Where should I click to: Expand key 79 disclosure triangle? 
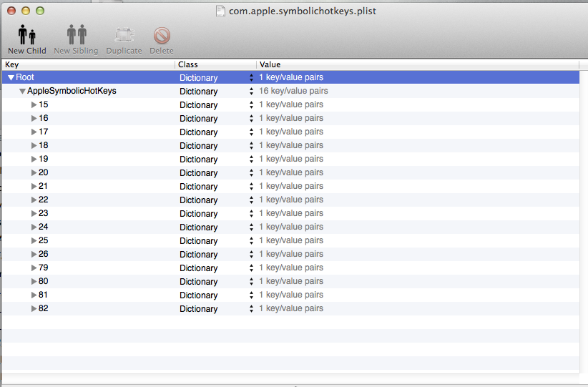pyautogui.click(x=34, y=268)
